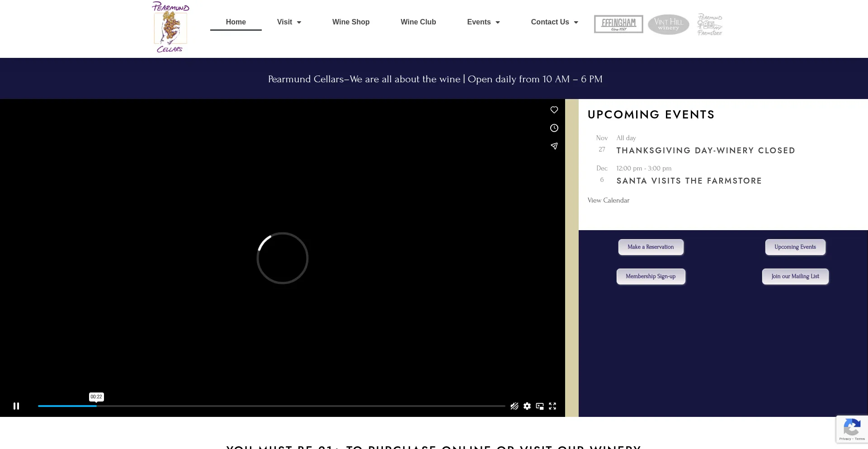Unmute the video audio
The image size is (868, 449).
coord(514,406)
